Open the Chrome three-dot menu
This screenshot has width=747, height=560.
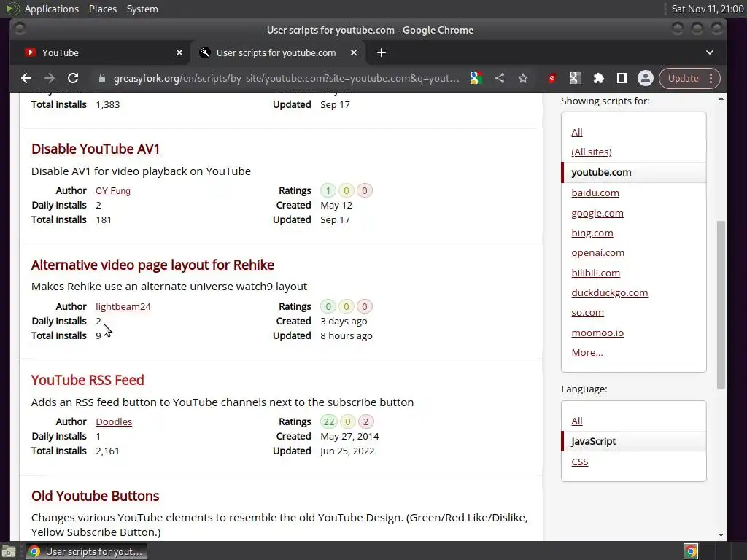pyautogui.click(x=711, y=79)
